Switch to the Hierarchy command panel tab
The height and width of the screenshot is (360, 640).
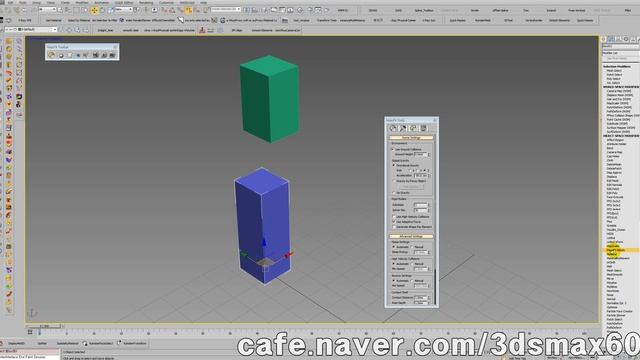coord(618,39)
